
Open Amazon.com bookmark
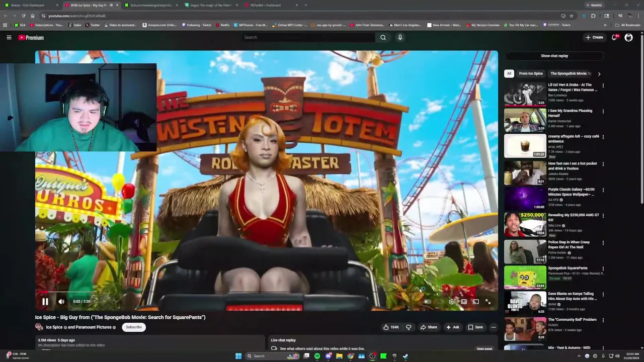click(159, 25)
